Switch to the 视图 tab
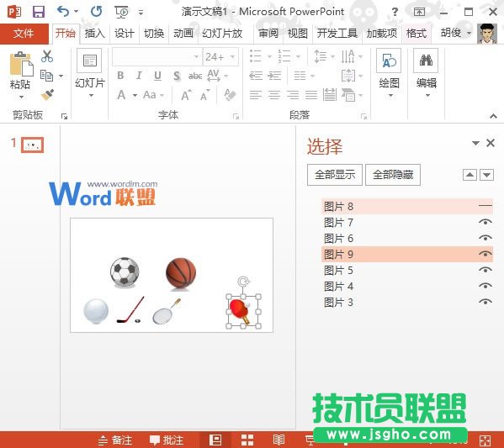The image size is (504, 448). pyautogui.click(x=297, y=34)
